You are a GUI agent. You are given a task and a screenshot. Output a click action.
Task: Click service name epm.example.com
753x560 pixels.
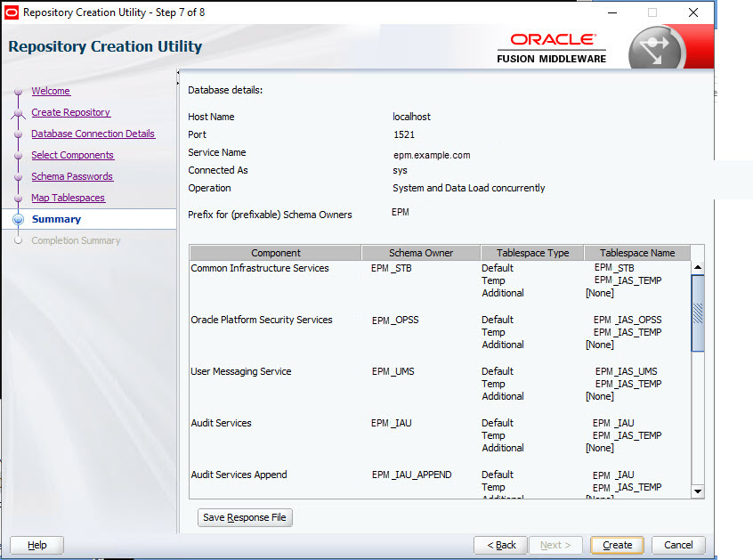(432, 155)
